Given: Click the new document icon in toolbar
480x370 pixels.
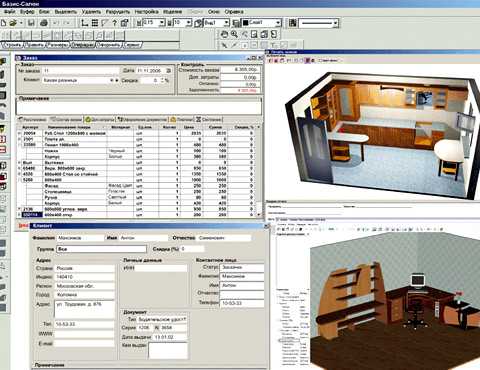Looking at the screenshot, I should point(4,23).
